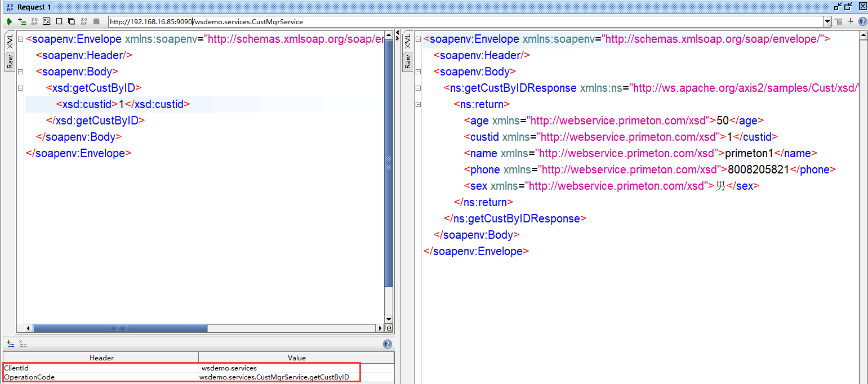Click the green Submit request play button

click(x=10, y=21)
